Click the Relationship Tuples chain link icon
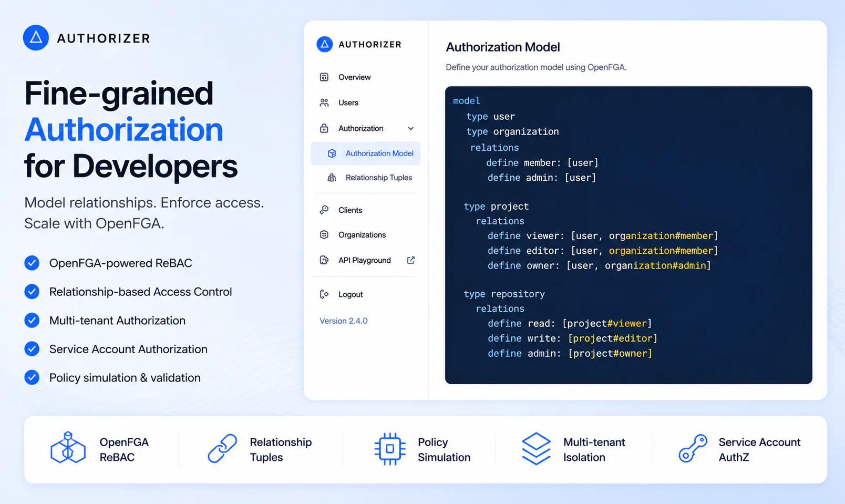The height and width of the screenshot is (504, 845). 222,448
